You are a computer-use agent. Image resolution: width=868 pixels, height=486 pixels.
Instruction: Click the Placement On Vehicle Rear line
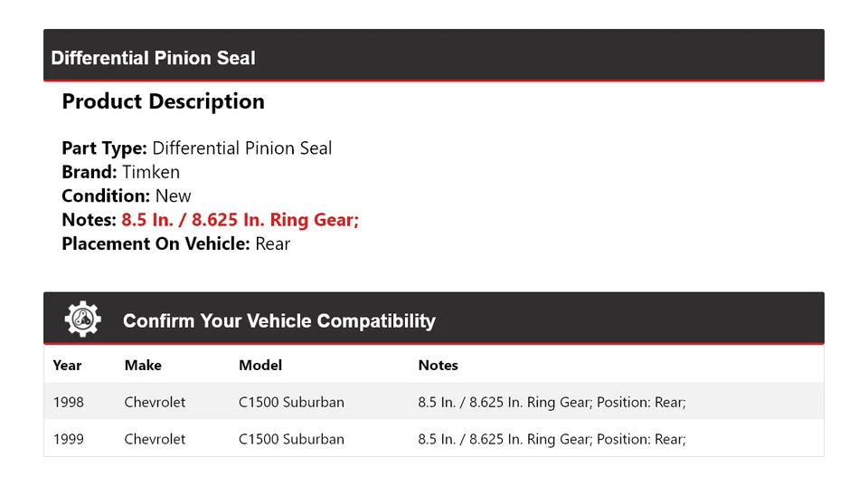(x=175, y=243)
